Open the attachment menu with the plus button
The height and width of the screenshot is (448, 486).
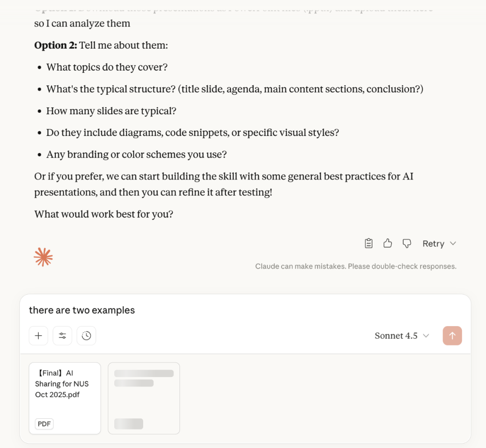(39, 336)
